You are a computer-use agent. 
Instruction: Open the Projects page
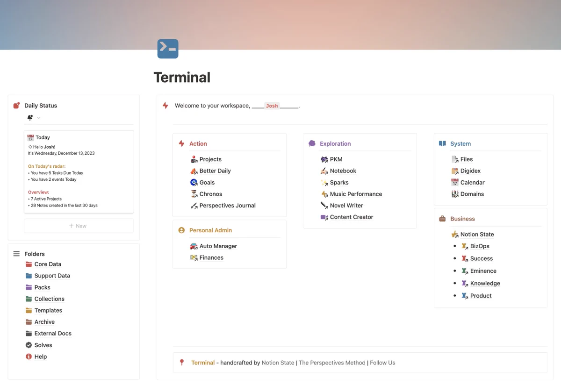point(210,159)
